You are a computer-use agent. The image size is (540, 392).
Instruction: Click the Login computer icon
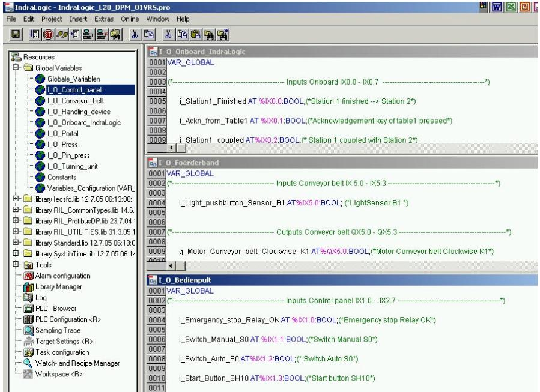[x=88, y=34]
